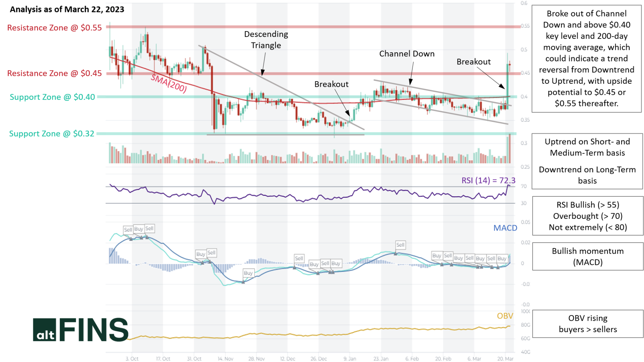The image size is (644, 362).
Task: Click the 'Breakout' label under Descending Triangle
Action: [331, 84]
